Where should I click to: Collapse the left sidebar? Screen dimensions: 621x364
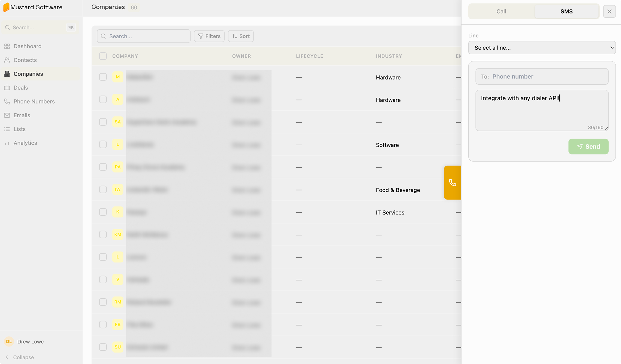pyautogui.click(x=20, y=357)
